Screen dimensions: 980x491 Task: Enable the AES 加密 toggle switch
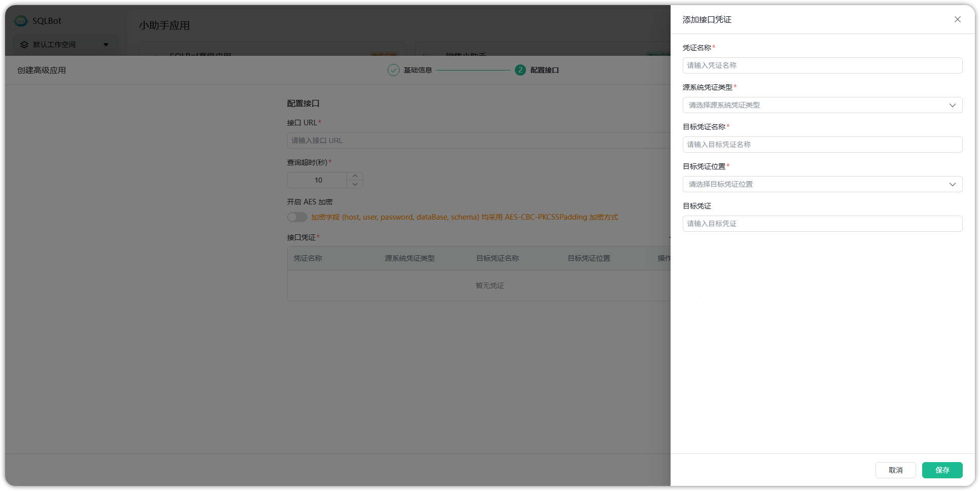297,217
